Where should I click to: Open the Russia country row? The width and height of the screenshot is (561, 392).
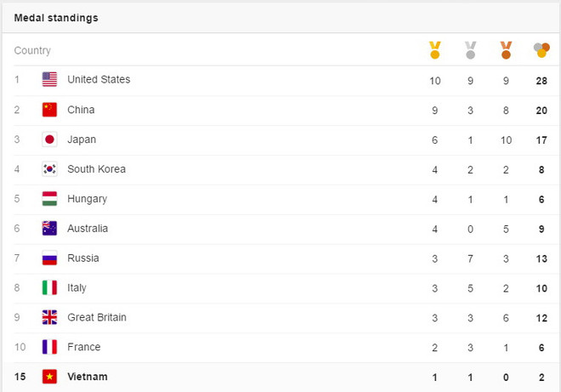(83, 258)
